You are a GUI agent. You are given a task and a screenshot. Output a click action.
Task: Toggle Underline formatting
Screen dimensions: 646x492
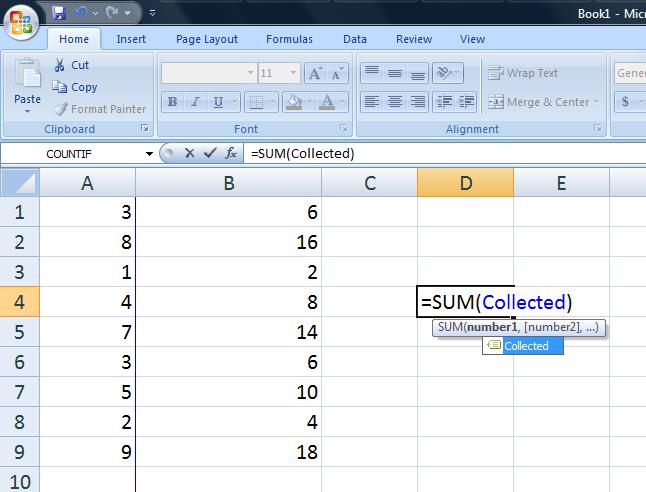pyautogui.click(x=218, y=101)
